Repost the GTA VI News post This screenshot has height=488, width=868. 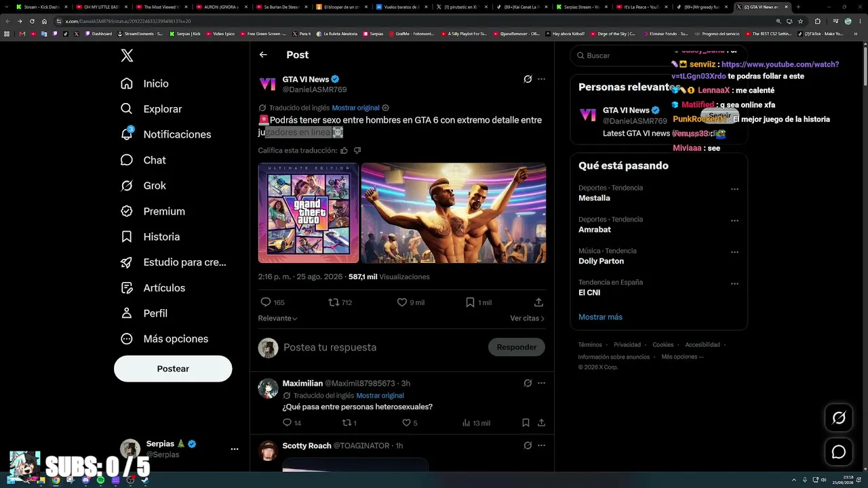[334, 302]
